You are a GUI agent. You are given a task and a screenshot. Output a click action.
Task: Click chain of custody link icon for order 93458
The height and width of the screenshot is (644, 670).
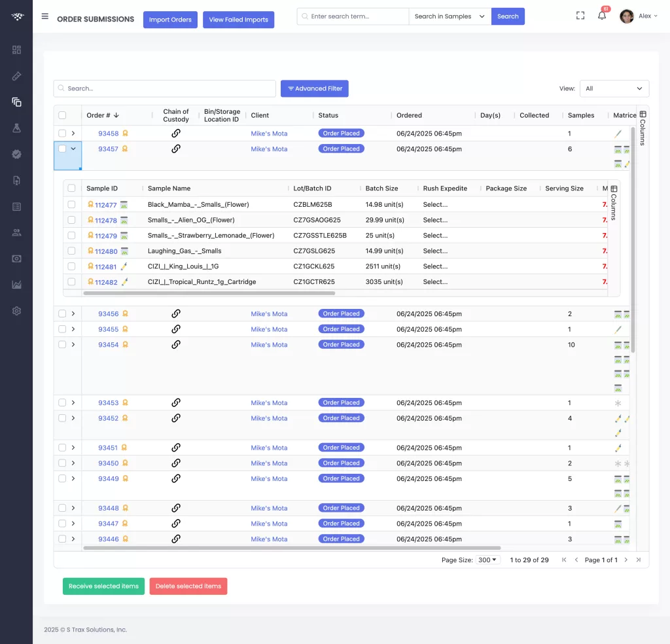click(x=175, y=134)
